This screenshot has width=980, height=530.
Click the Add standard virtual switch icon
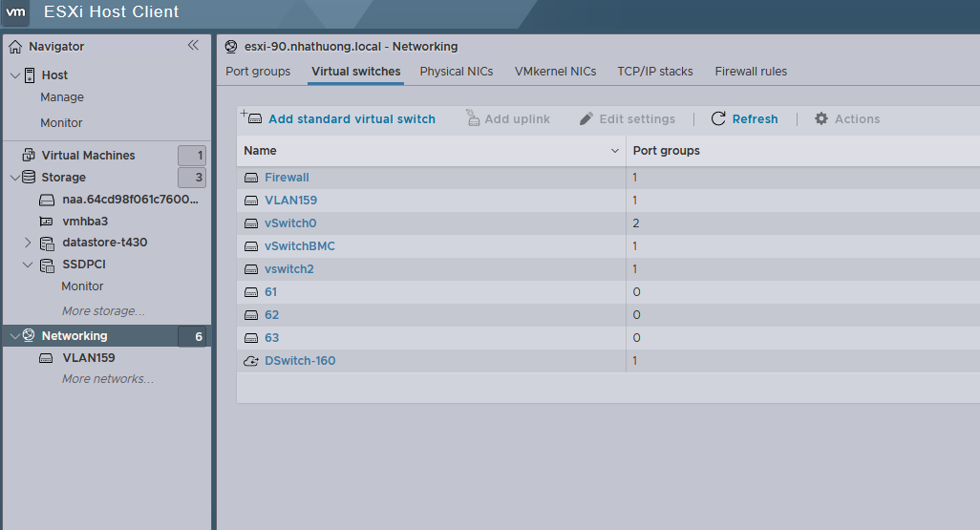(251, 118)
